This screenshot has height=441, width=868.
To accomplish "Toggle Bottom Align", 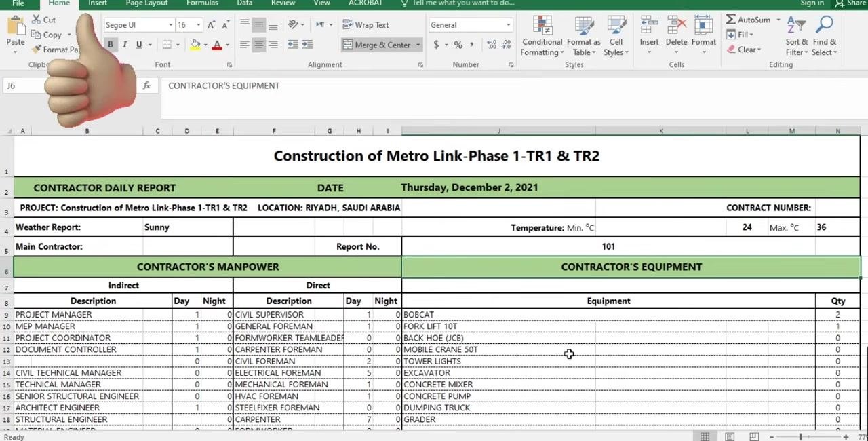I will click(273, 24).
